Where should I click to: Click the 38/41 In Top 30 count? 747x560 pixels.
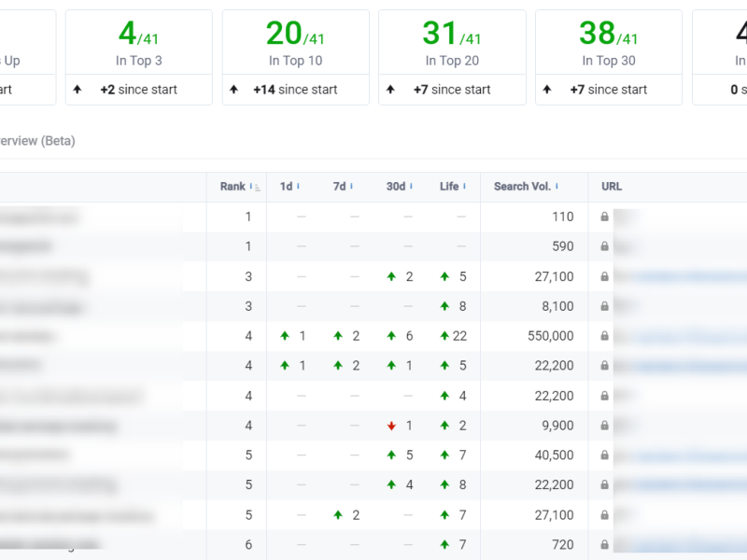(608, 35)
